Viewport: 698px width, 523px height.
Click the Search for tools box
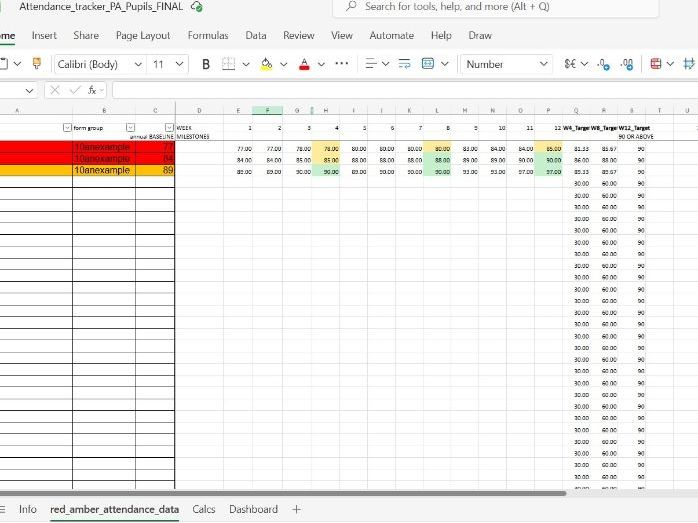click(x=495, y=7)
